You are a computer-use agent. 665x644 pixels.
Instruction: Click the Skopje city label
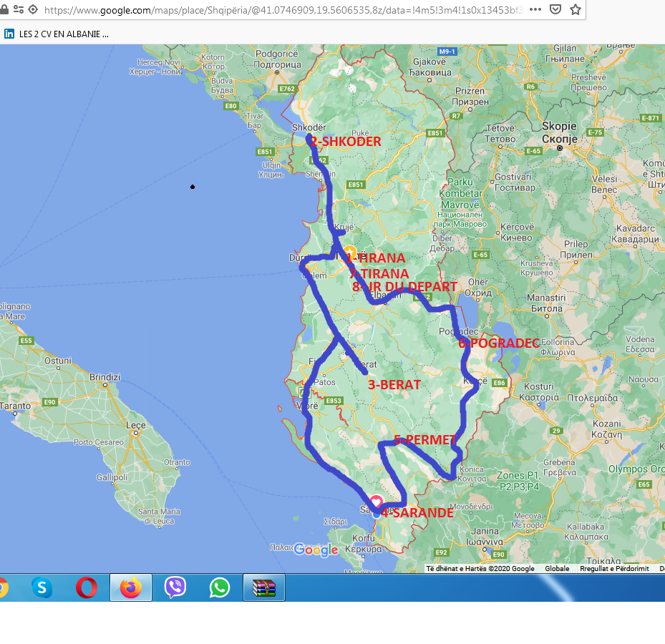click(559, 132)
